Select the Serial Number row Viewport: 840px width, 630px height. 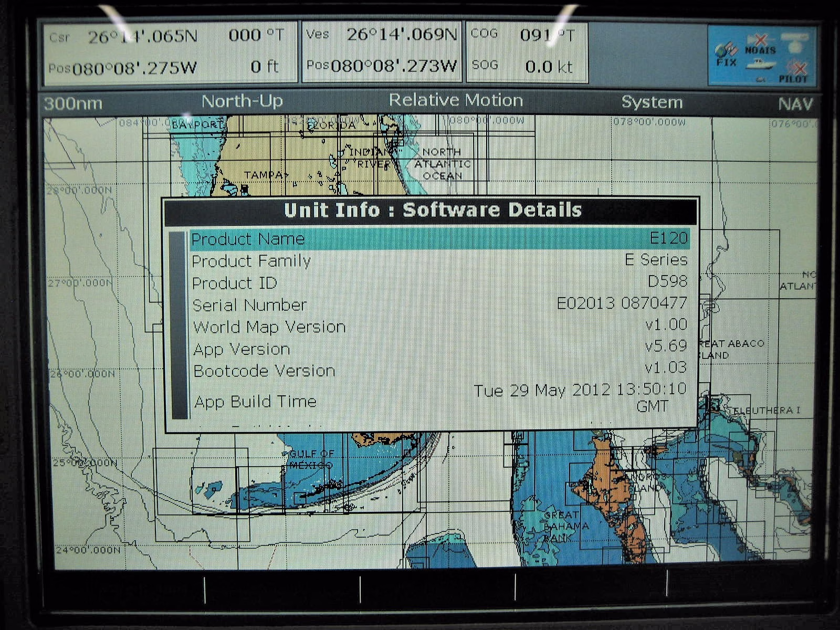pos(439,304)
